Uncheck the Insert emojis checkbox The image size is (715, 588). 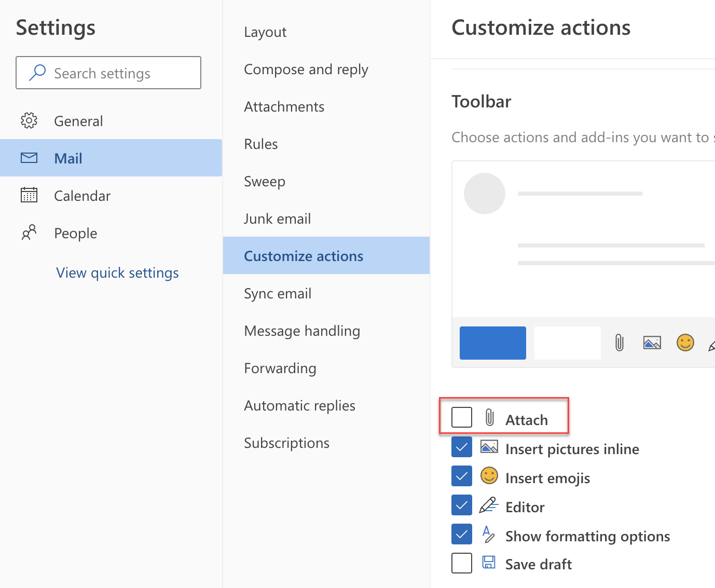tap(462, 476)
